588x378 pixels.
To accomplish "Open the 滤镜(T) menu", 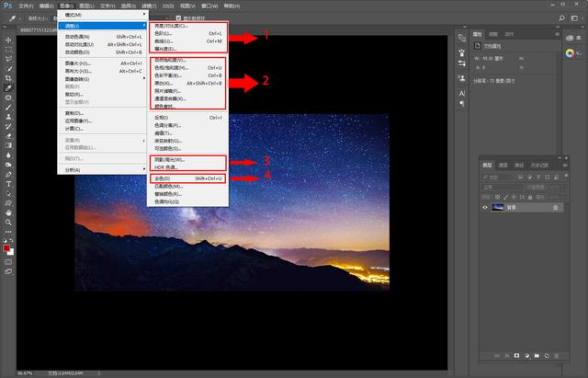I will tap(149, 6).
